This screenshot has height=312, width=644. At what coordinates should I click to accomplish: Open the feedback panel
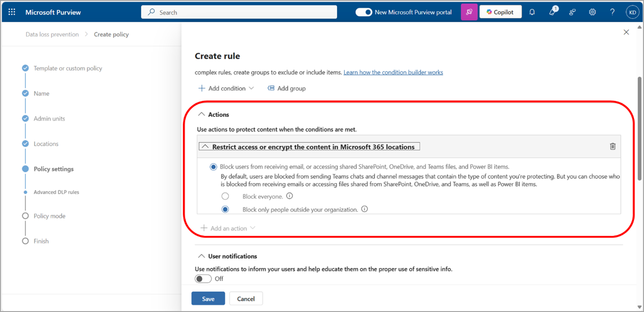[x=572, y=12]
